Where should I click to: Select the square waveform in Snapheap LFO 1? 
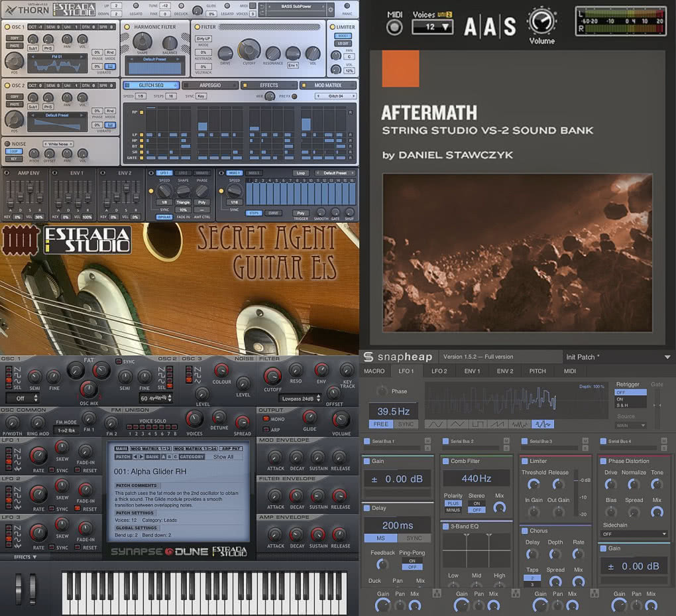pyautogui.click(x=478, y=424)
